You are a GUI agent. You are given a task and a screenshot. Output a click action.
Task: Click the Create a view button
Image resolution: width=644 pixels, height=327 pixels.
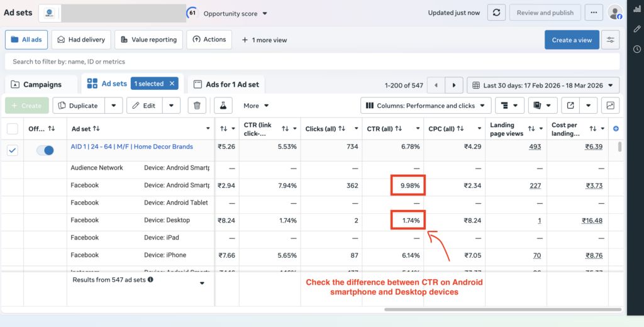[571, 40]
